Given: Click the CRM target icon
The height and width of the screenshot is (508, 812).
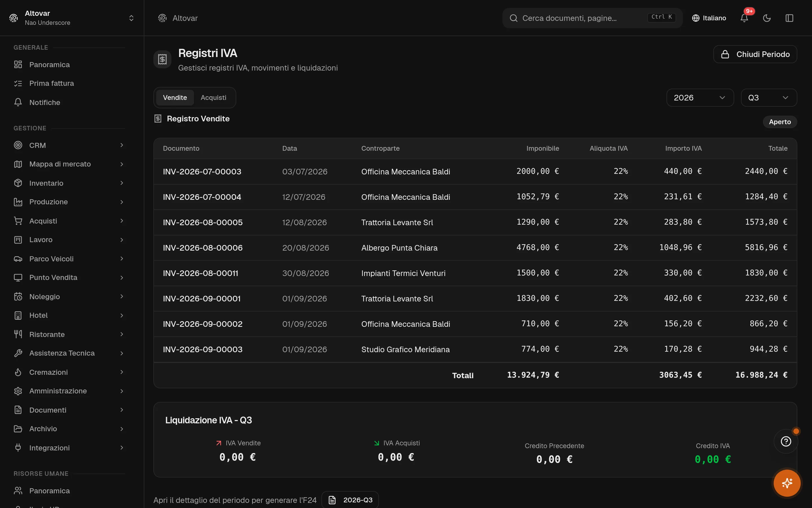Looking at the screenshot, I should 18,145.
